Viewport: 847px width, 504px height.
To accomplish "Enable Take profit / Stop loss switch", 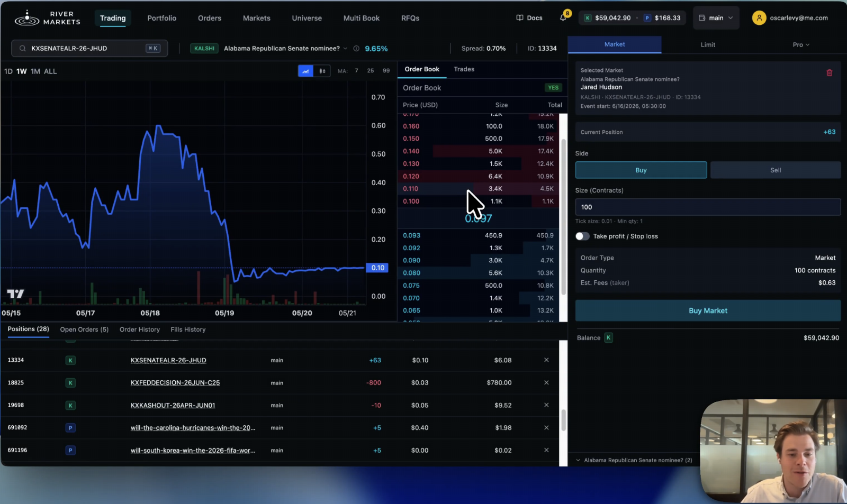I will pyautogui.click(x=582, y=236).
